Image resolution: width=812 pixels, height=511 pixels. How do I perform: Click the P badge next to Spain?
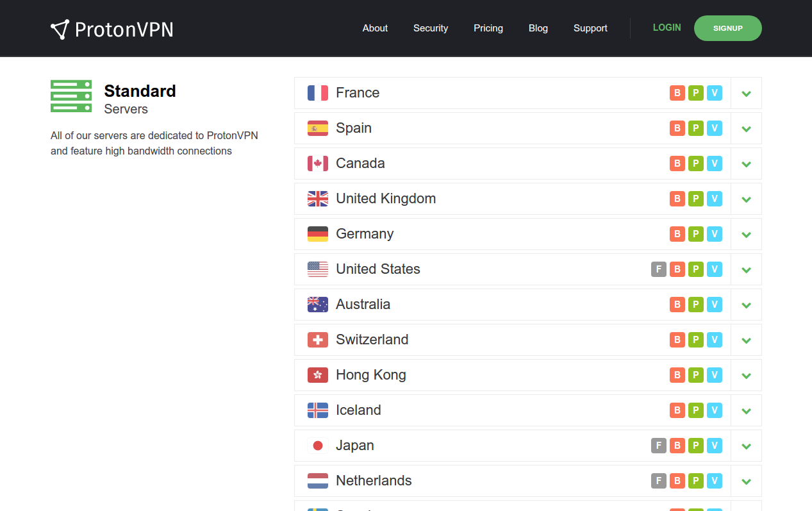(x=696, y=128)
